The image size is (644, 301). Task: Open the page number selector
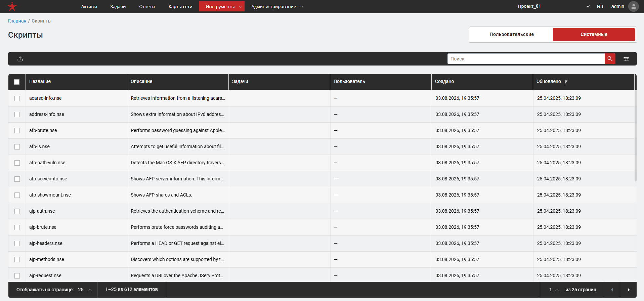(x=554, y=290)
